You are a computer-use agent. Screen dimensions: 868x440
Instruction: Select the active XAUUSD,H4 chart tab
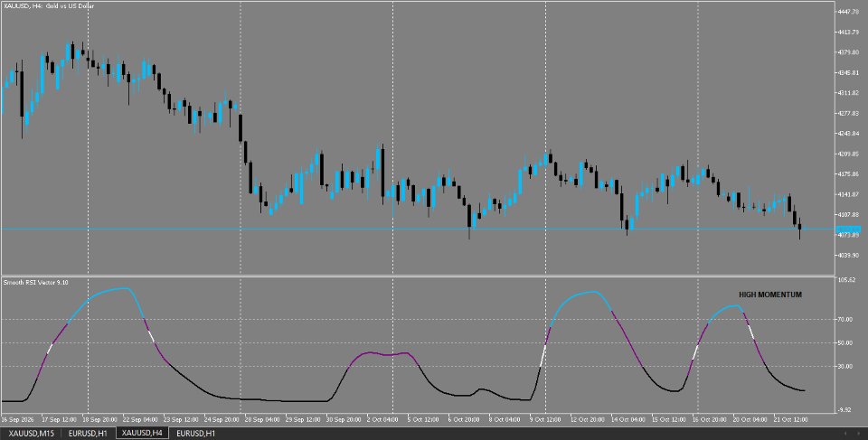[x=142, y=434]
